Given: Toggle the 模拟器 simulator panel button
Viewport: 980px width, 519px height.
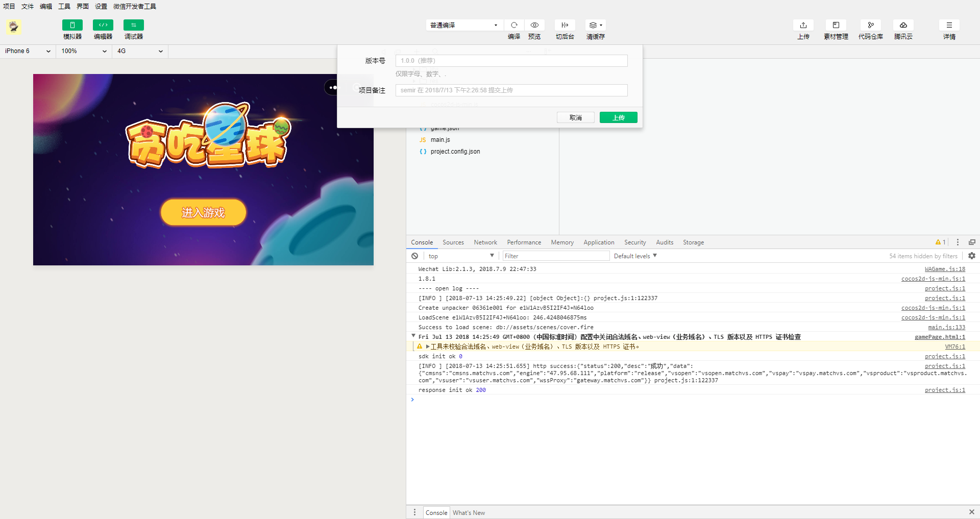Looking at the screenshot, I should (72, 25).
